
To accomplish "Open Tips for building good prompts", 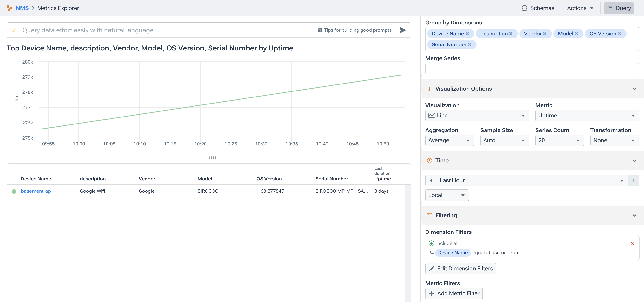I will pos(355,30).
